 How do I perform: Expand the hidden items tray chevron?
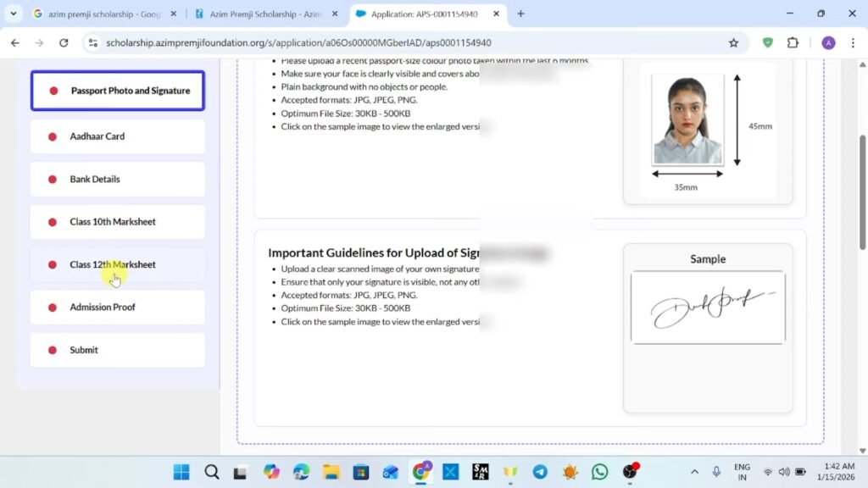(694, 472)
